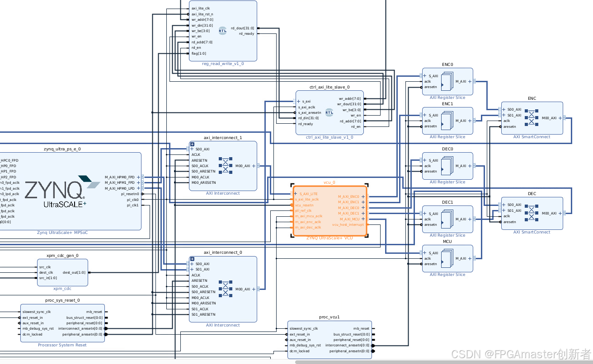
Task: Click peripheral_aresetn[0:0] port on proc_sys_reset_0
Action: tap(83, 334)
